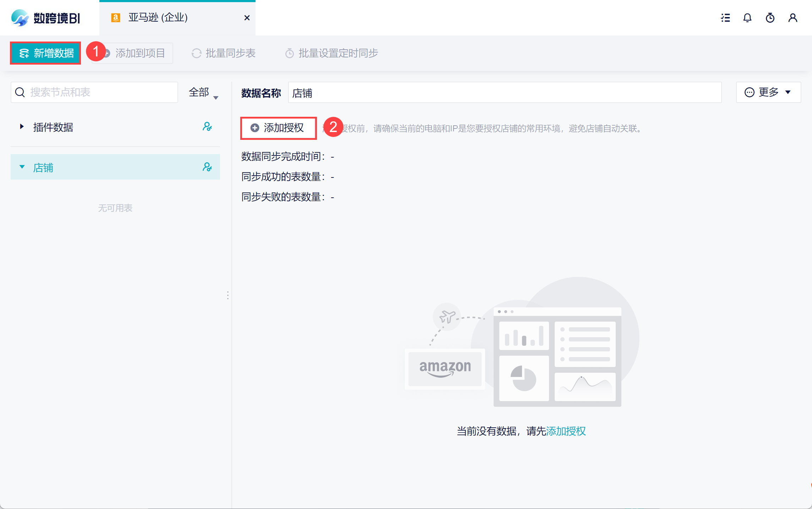812x509 pixels.
Task: Close the 亚马逊 (企业) tab
Action: pos(247,18)
